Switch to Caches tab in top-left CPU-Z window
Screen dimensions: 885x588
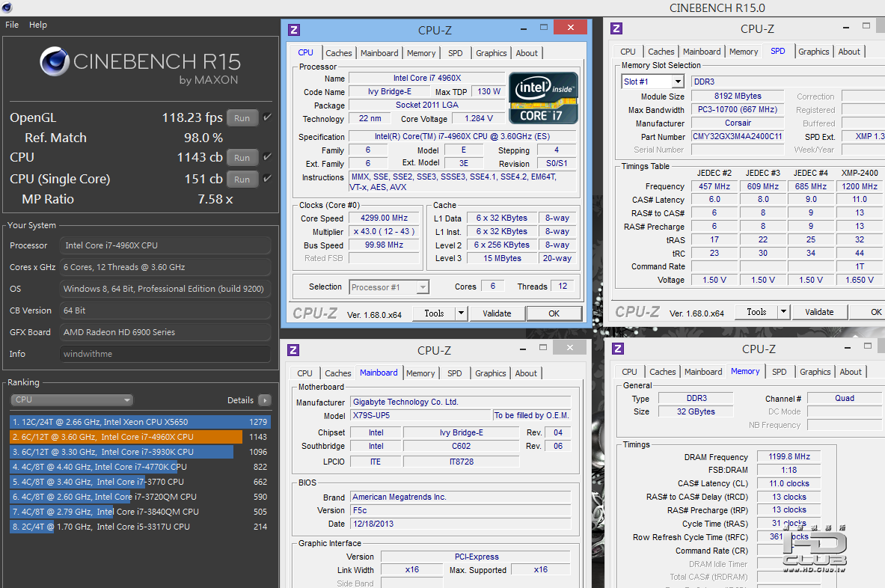coord(339,53)
